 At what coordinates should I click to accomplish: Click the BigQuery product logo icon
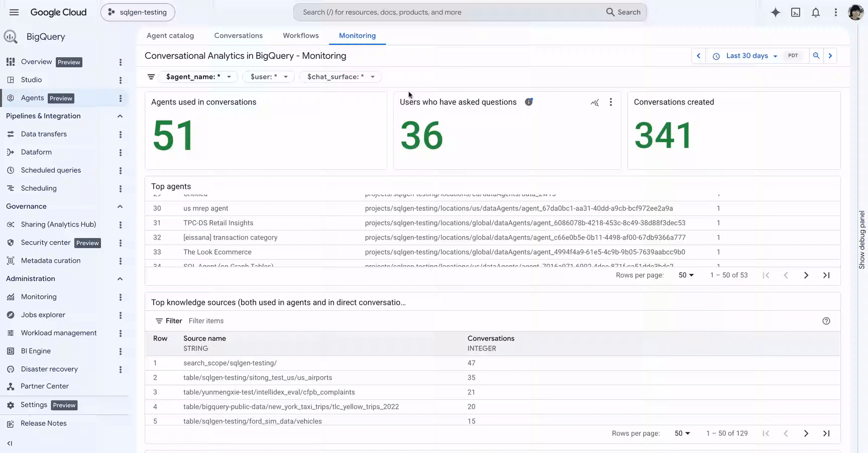click(11, 37)
